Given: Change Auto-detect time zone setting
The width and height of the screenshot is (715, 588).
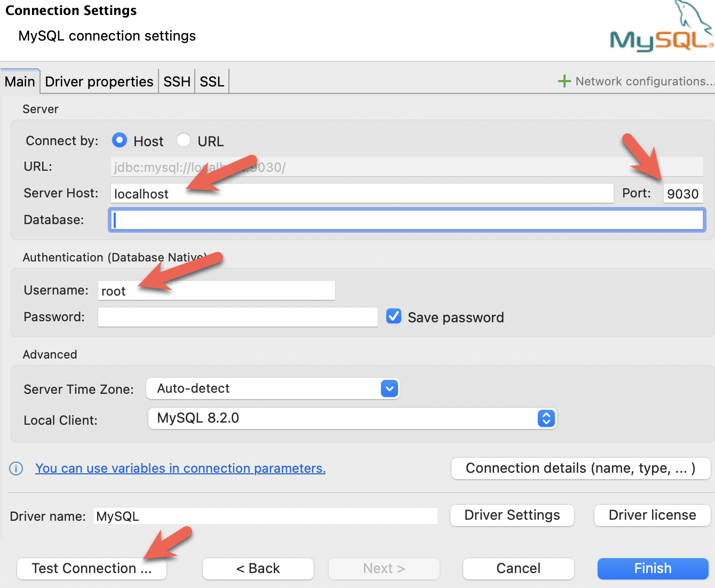Looking at the screenshot, I should [273, 388].
